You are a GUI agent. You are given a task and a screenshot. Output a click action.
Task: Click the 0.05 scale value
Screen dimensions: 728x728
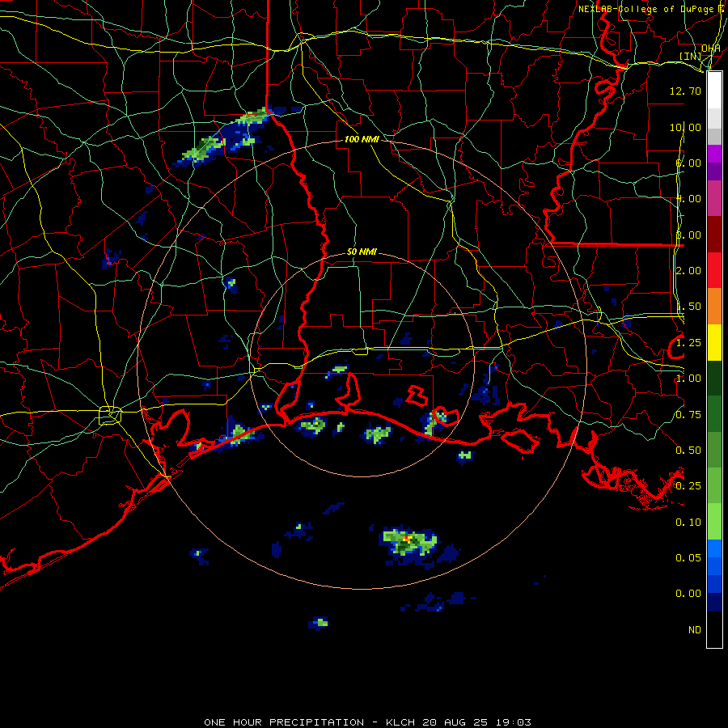(688, 558)
